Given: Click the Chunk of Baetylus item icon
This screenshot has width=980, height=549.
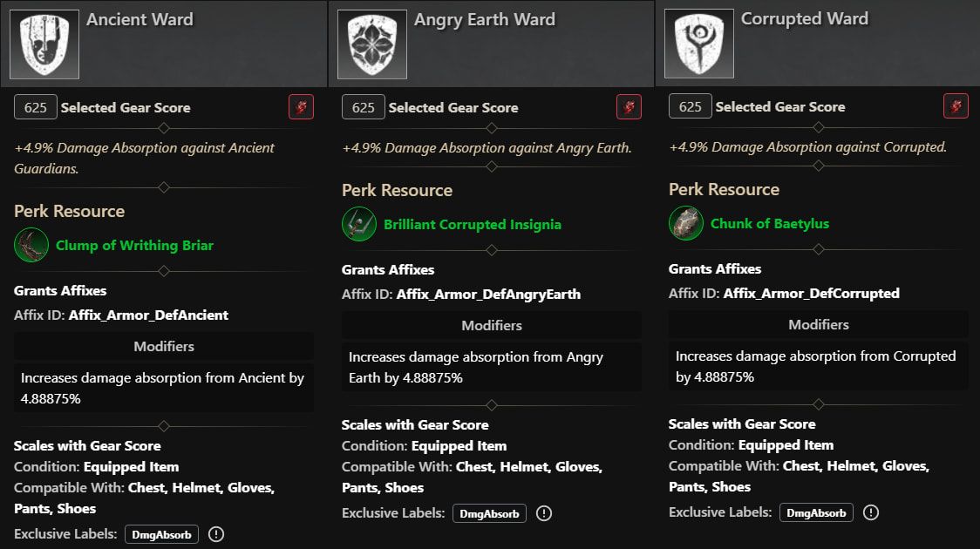Looking at the screenshot, I should point(685,223).
